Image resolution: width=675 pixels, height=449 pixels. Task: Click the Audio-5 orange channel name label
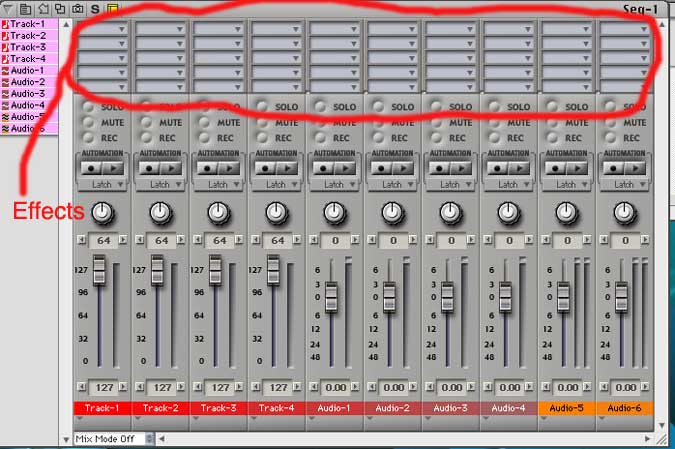click(567, 408)
